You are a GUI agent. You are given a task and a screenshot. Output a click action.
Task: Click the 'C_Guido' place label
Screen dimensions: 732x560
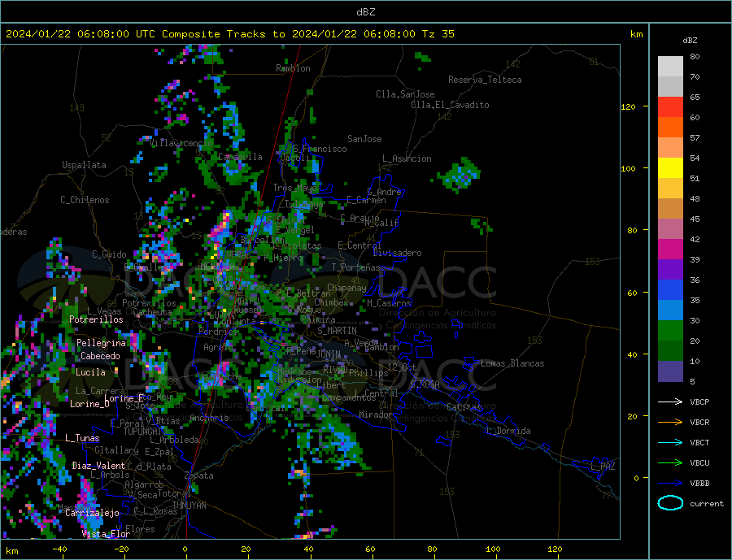(109, 254)
